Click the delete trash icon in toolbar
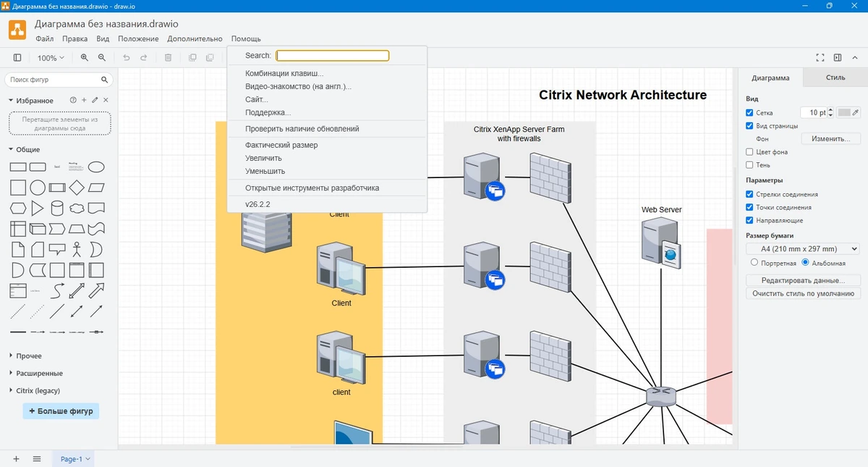This screenshot has height=467, width=868. pos(168,58)
